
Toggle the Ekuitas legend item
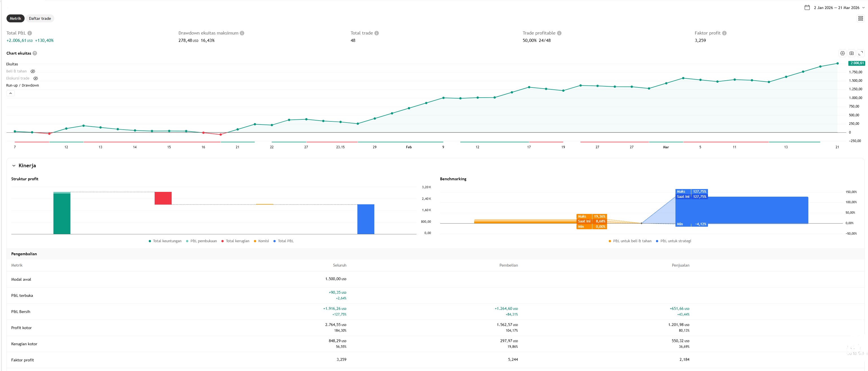pyautogui.click(x=12, y=64)
